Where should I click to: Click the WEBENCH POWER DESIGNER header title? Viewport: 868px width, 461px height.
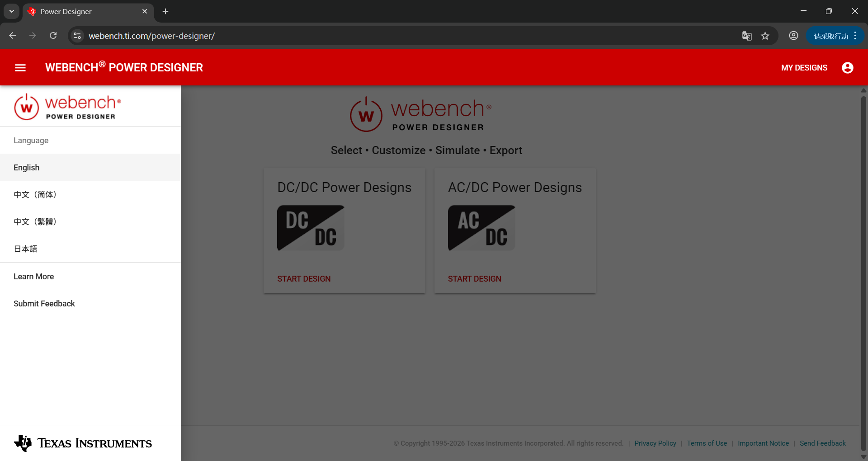tap(124, 67)
